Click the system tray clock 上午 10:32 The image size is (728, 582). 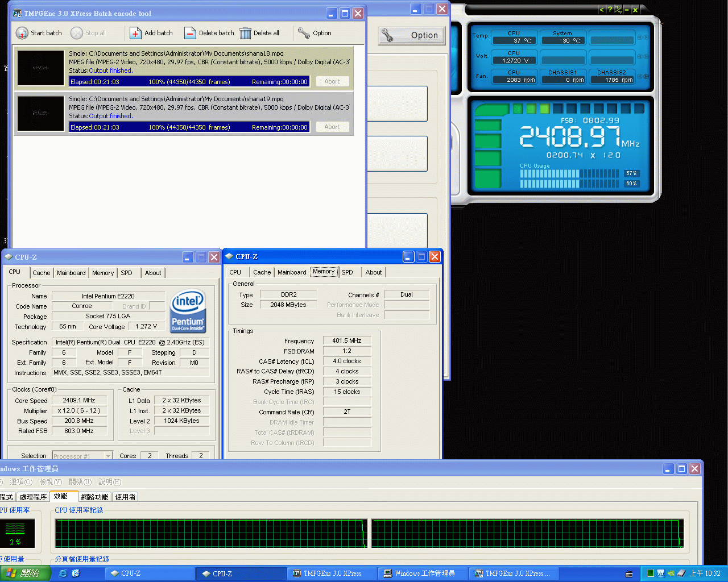point(705,573)
